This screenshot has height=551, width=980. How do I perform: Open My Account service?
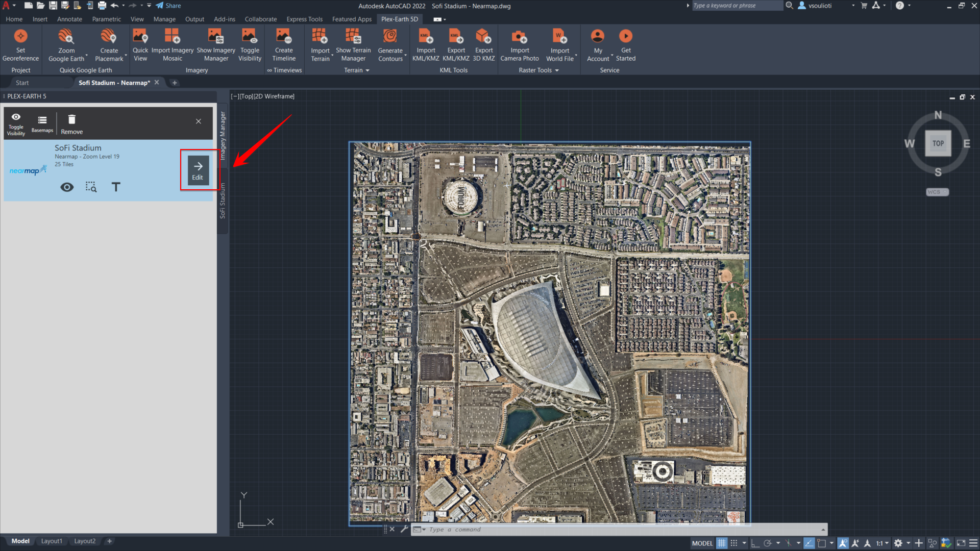[598, 45]
